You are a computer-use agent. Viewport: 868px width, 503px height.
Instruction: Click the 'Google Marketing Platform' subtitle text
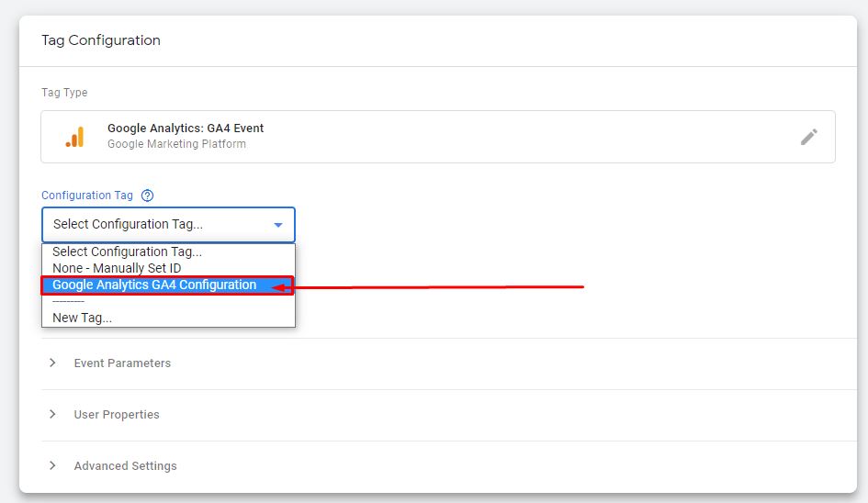coord(176,144)
